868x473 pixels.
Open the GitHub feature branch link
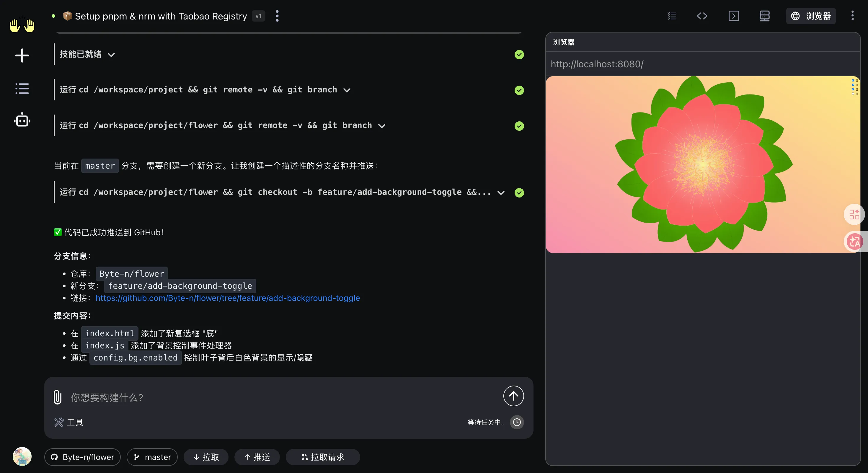(227, 298)
